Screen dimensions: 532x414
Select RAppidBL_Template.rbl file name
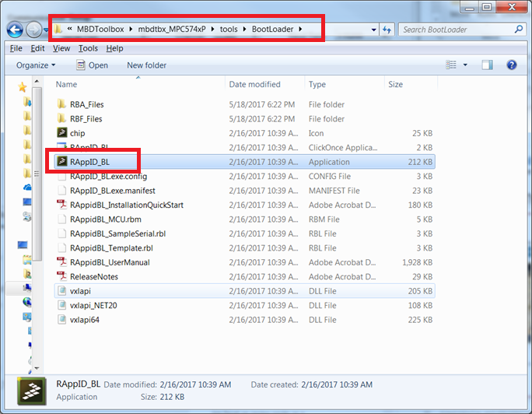click(x=111, y=248)
